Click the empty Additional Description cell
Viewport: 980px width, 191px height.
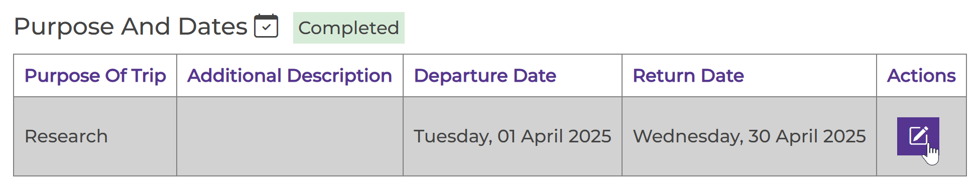(290, 136)
